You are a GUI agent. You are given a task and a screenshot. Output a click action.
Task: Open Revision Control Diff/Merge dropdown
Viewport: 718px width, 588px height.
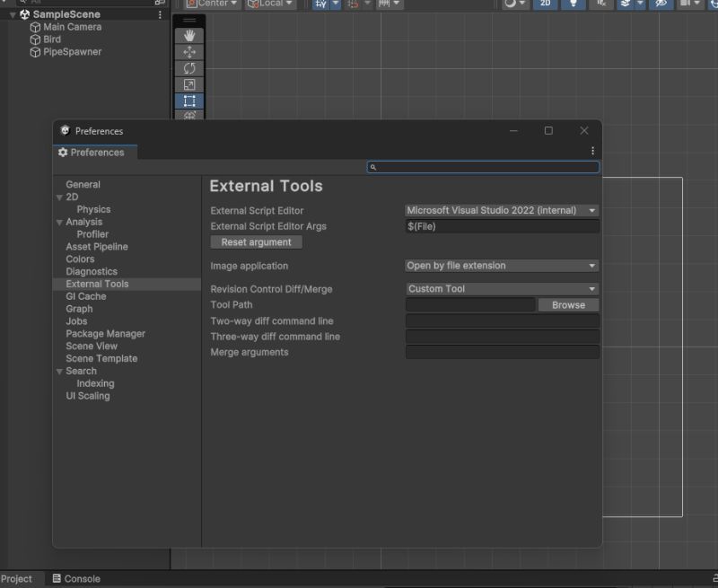(502, 289)
